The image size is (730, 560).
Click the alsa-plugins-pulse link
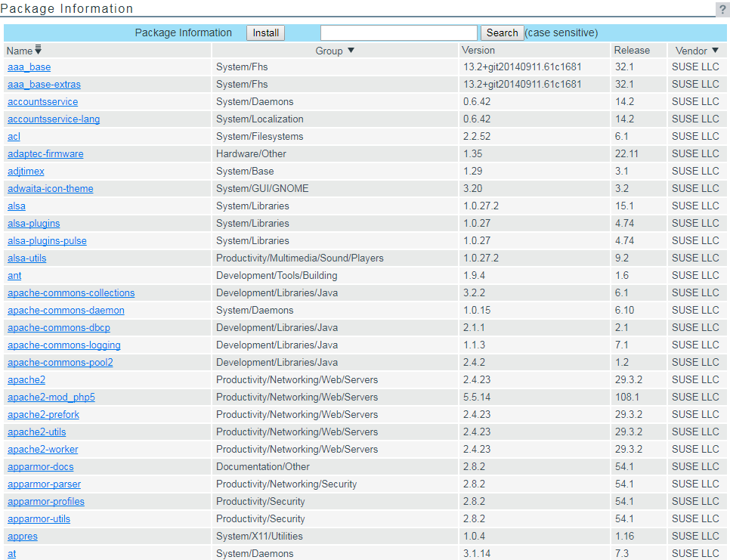(47, 241)
